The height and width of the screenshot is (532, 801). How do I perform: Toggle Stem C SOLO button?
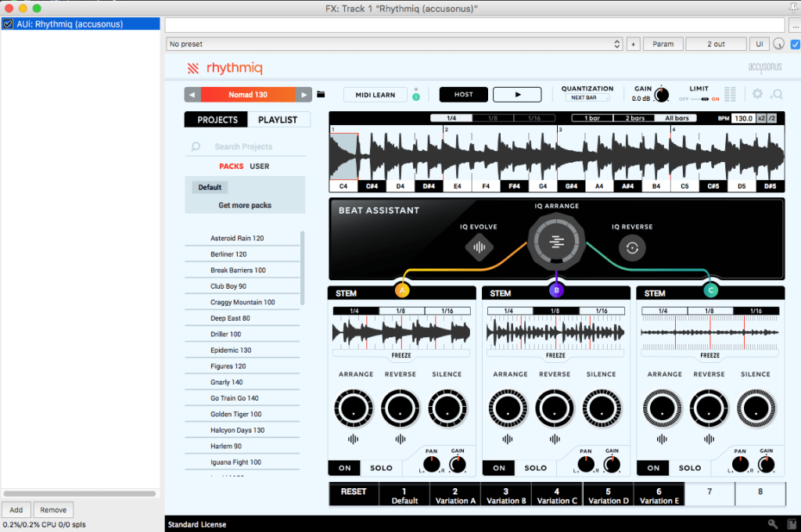pyautogui.click(x=690, y=468)
